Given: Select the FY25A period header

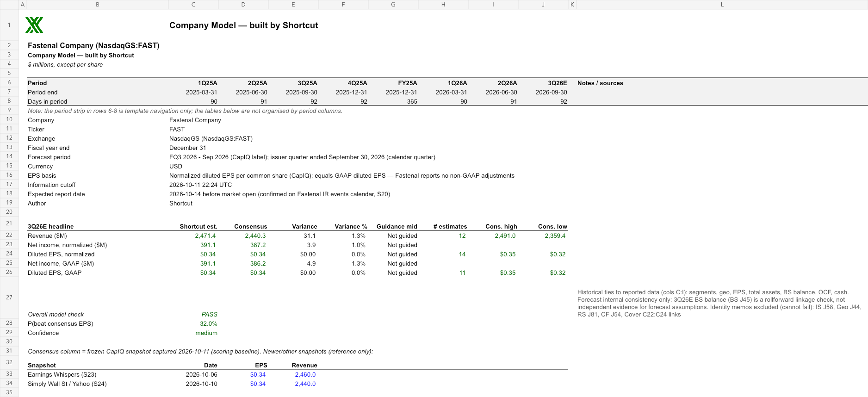Looking at the screenshot, I should point(408,83).
